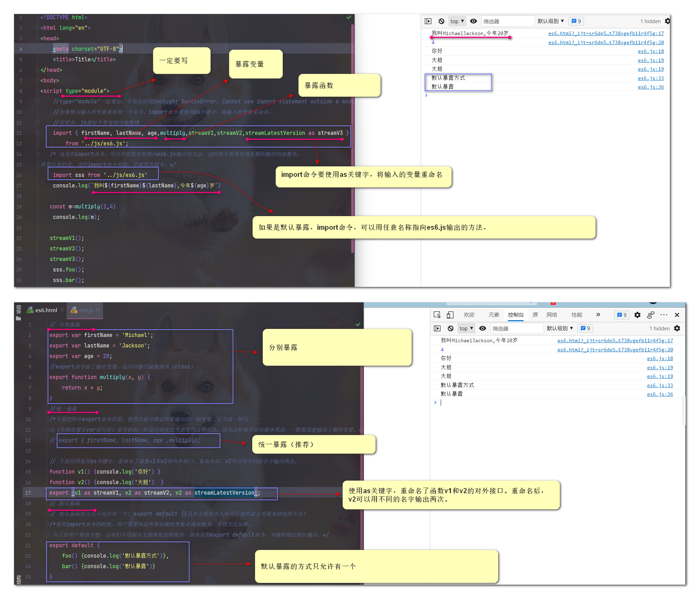Open the top context dropdown in upper console
This screenshot has height=599, width=700.
click(x=457, y=21)
